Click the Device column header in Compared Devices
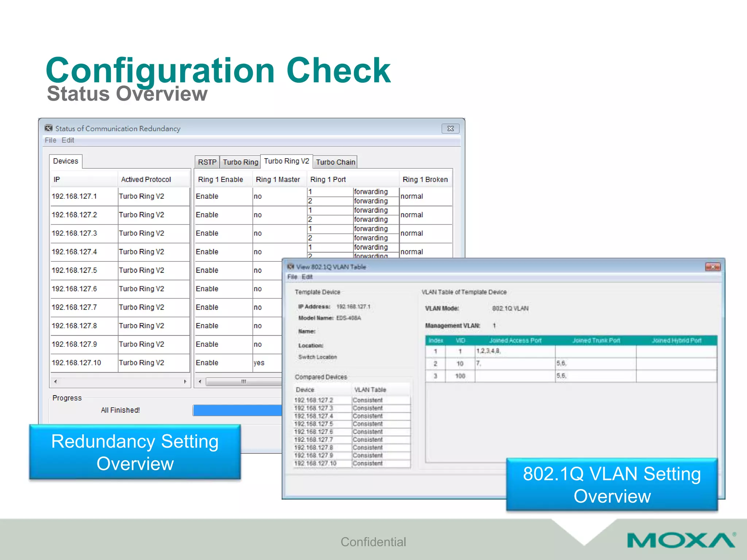 322,390
